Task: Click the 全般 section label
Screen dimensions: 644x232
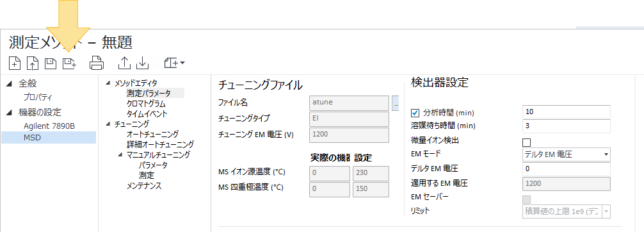Action: (x=28, y=83)
